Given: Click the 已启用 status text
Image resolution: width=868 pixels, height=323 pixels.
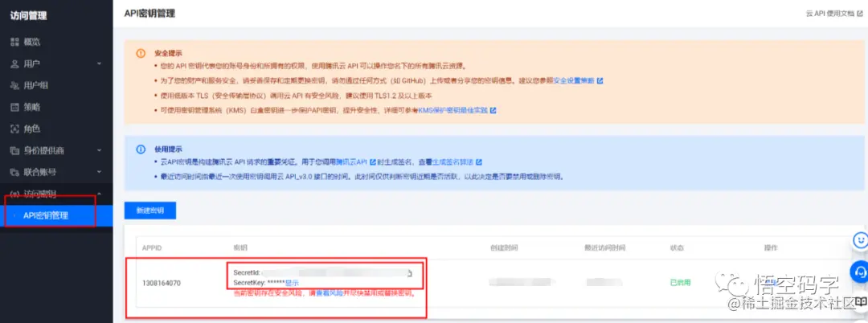Looking at the screenshot, I should click(x=681, y=283).
